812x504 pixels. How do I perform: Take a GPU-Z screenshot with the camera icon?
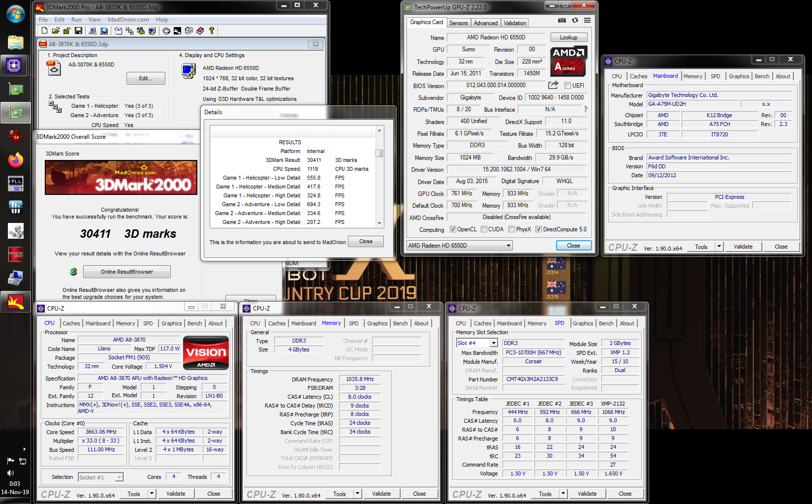[562, 20]
